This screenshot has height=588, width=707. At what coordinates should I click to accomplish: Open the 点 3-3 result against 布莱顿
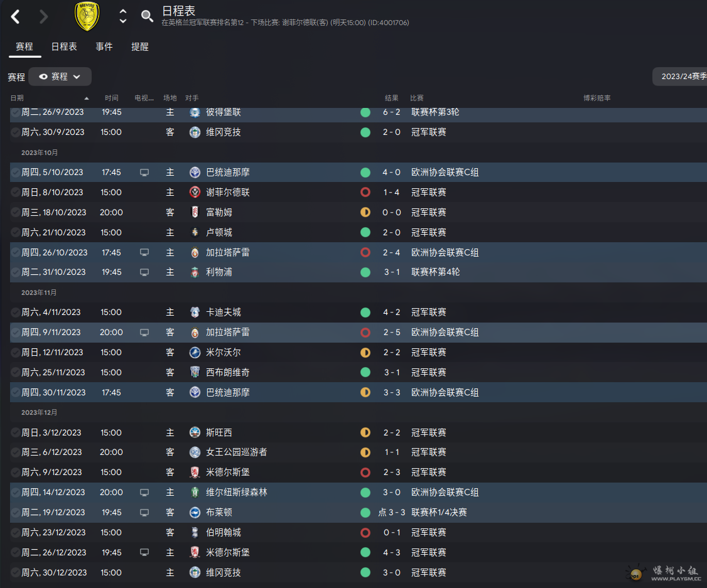(x=392, y=513)
